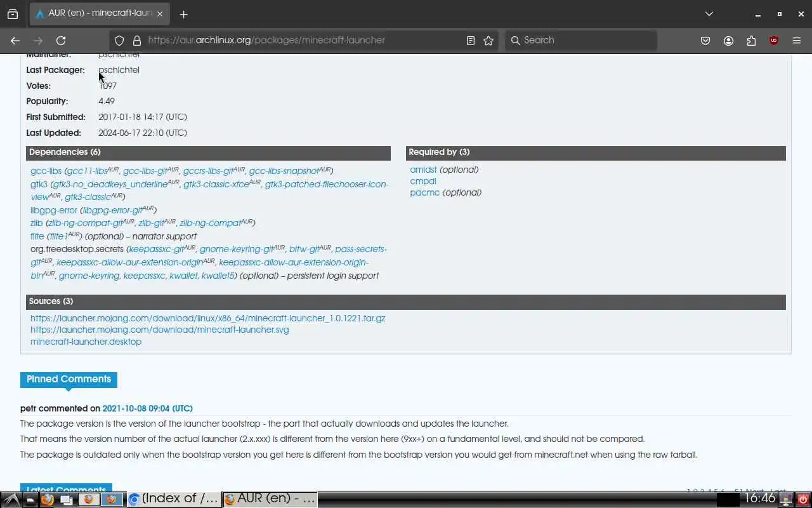Click the browser Search field
The height and width of the screenshot is (508, 812).
click(580, 40)
